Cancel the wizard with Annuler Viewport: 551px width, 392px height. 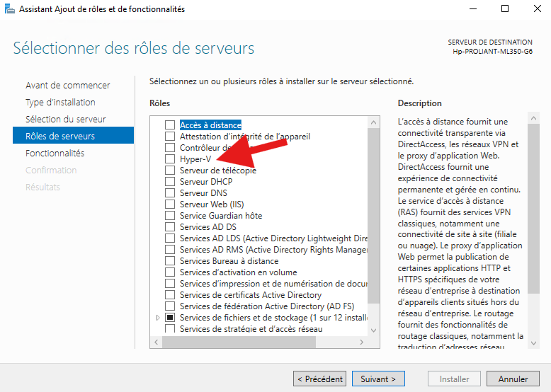click(x=513, y=379)
